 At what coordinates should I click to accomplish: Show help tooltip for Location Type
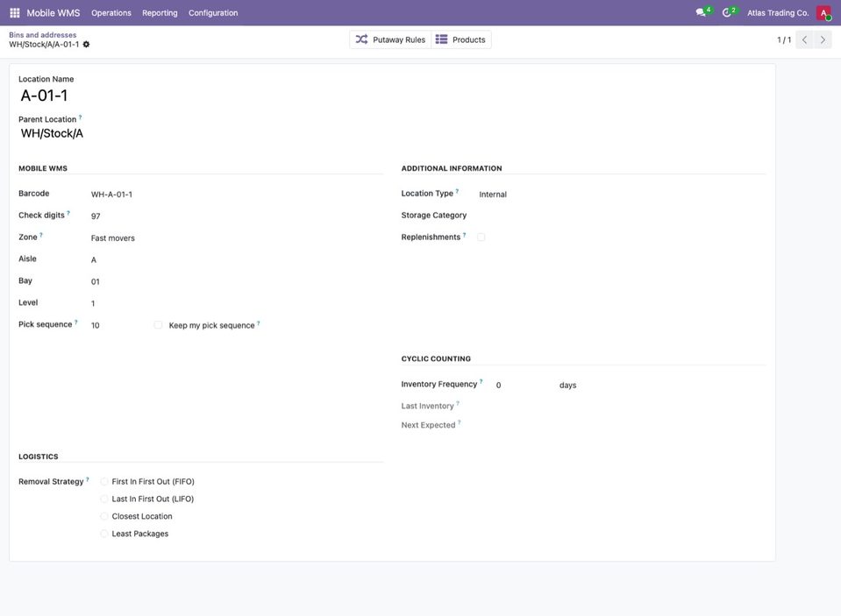(x=457, y=191)
